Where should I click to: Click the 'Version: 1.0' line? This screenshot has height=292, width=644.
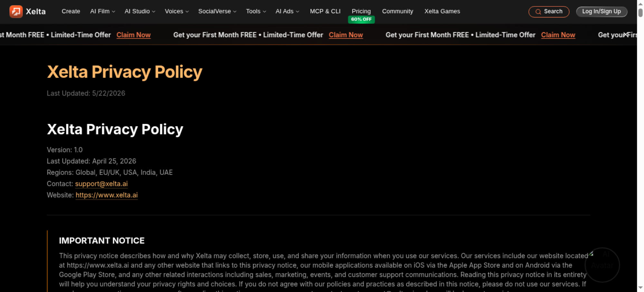point(65,150)
